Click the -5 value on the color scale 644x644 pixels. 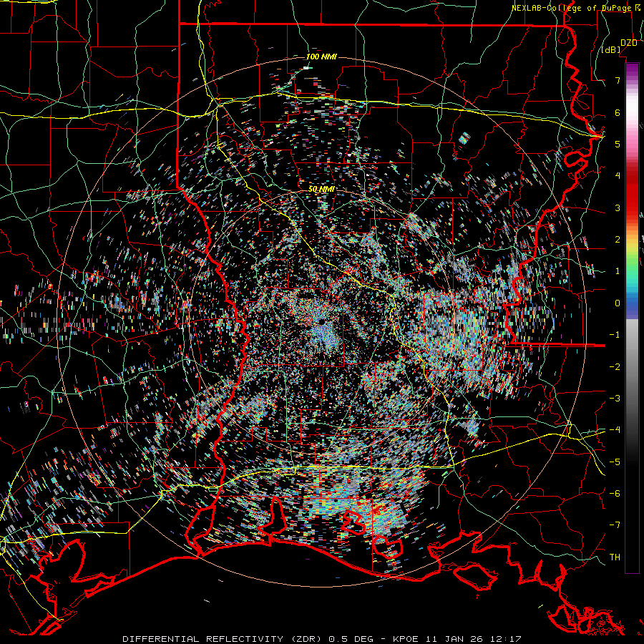[x=615, y=462]
